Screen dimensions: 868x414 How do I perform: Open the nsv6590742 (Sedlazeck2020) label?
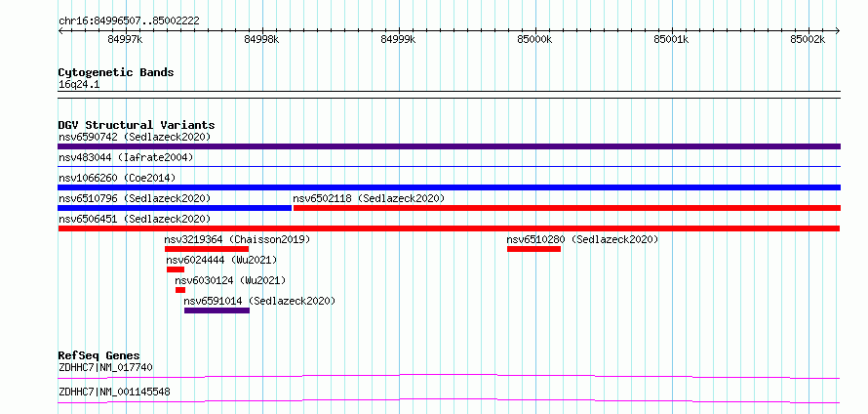click(135, 137)
